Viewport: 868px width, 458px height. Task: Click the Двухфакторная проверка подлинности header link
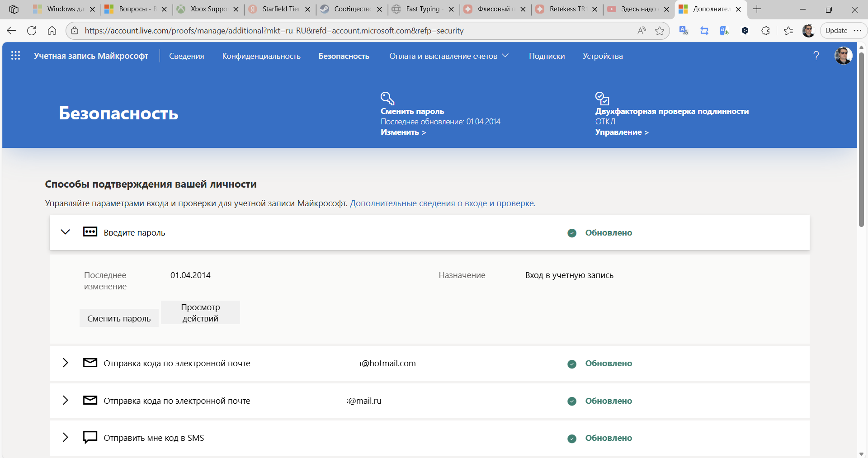point(672,111)
